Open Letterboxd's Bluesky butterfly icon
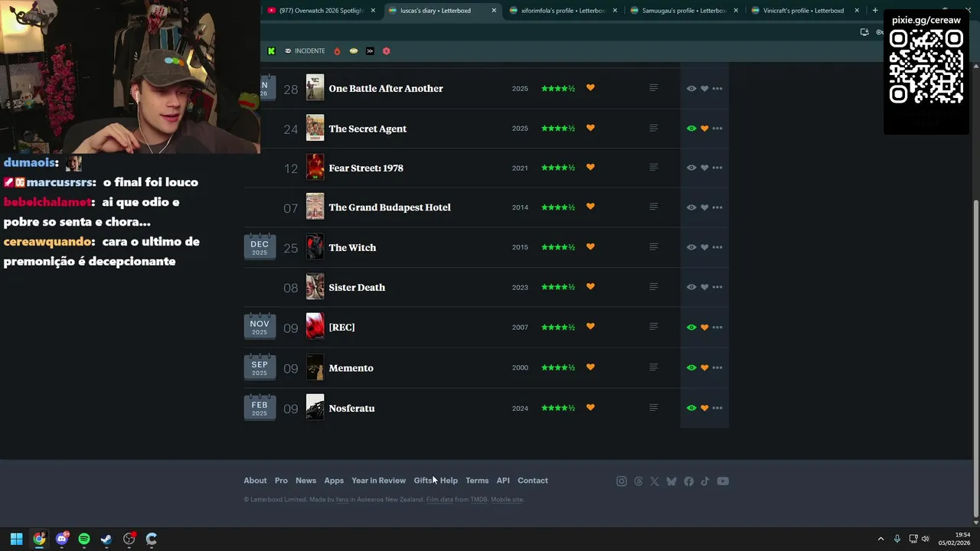Image resolution: width=980 pixels, height=551 pixels. [x=671, y=481]
